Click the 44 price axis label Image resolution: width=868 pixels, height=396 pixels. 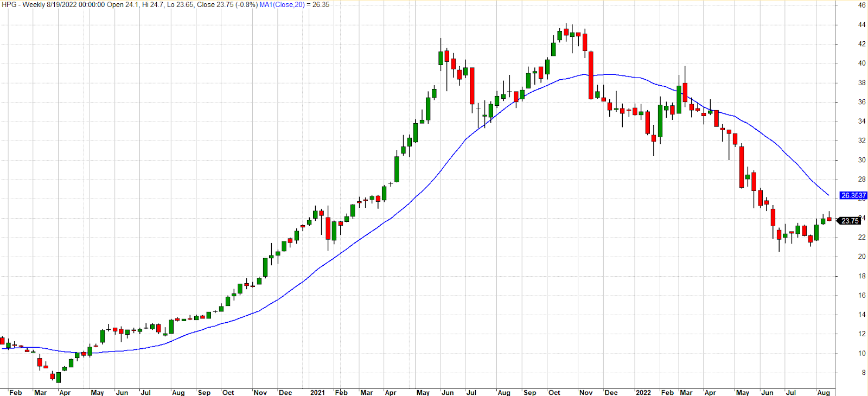coord(862,25)
